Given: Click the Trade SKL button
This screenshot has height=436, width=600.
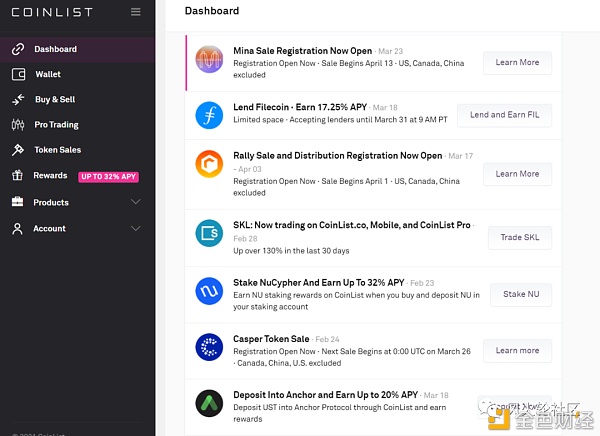Looking at the screenshot, I should tap(519, 238).
